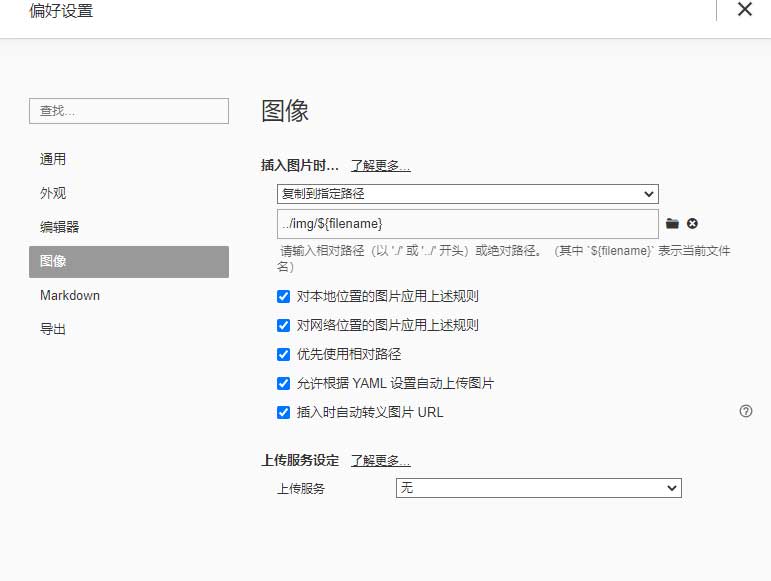Click '了解更多' link next to 插入图片时
The width and height of the screenshot is (771, 581).
click(380, 166)
